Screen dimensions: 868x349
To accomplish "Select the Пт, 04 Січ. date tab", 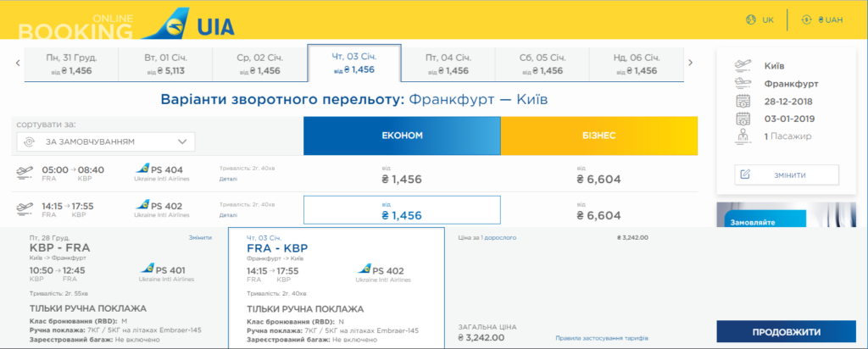I will [448, 64].
